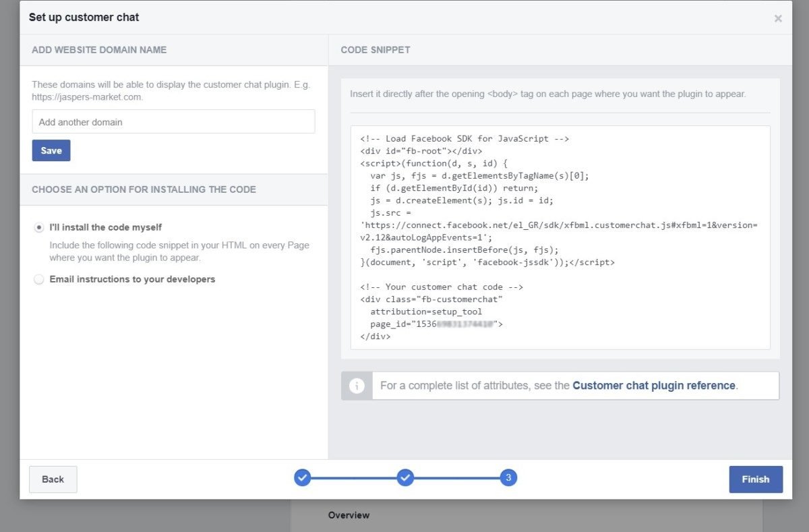Click the info icon beside attributes note
The height and width of the screenshot is (532, 809).
pyautogui.click(x=357, y=386)
